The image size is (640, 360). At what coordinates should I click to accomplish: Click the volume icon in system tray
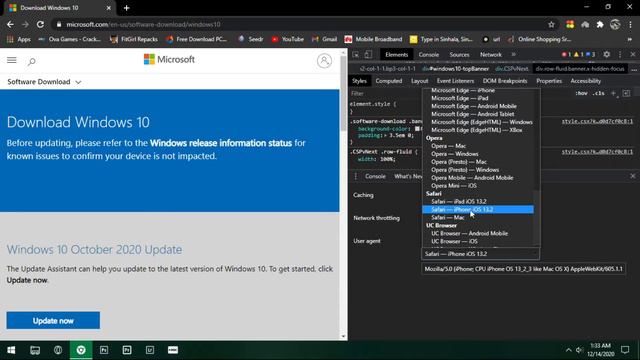click(579, 350)
